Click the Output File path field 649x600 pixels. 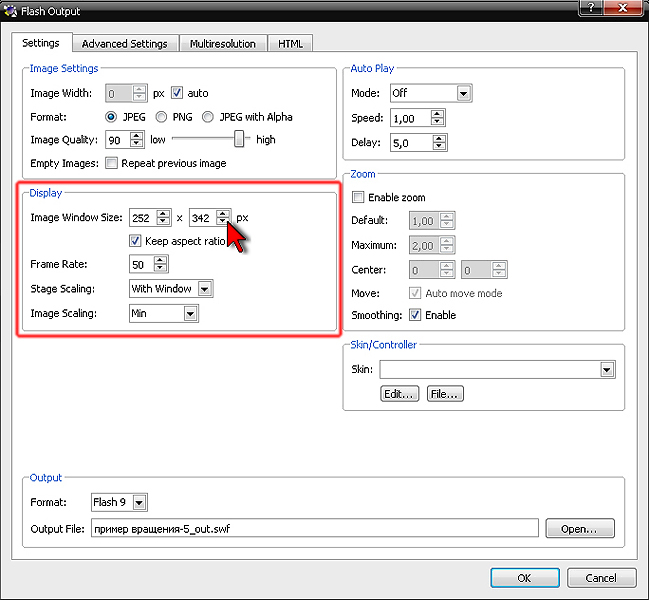click(315, 528)
